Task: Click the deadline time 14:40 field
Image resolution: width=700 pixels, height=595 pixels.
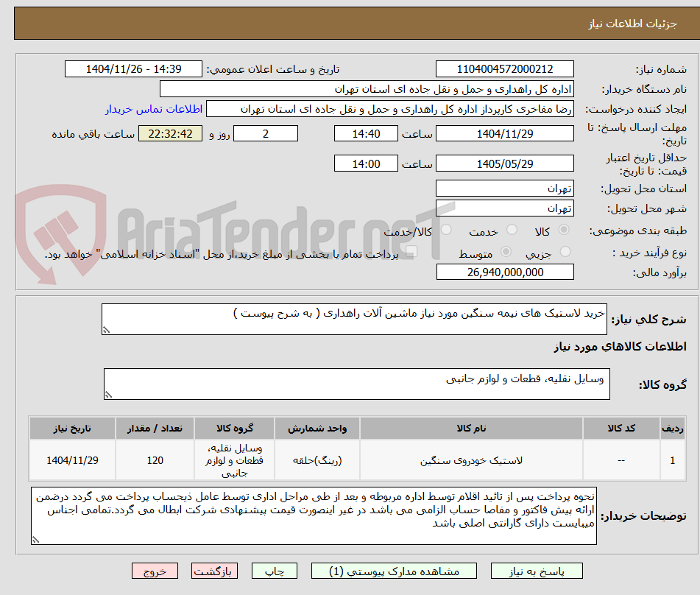Action: [x=366, y=133]
